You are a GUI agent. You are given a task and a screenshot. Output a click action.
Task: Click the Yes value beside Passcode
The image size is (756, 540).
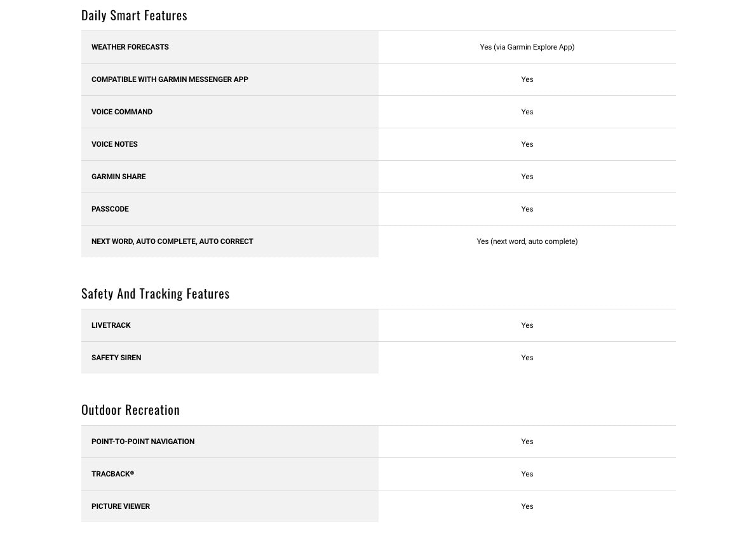click(527, 209)
